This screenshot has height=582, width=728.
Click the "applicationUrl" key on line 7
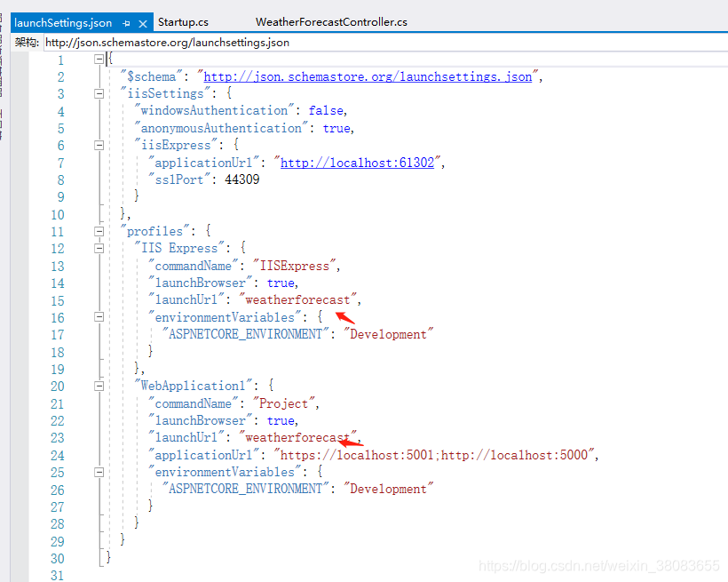(203, 163)
